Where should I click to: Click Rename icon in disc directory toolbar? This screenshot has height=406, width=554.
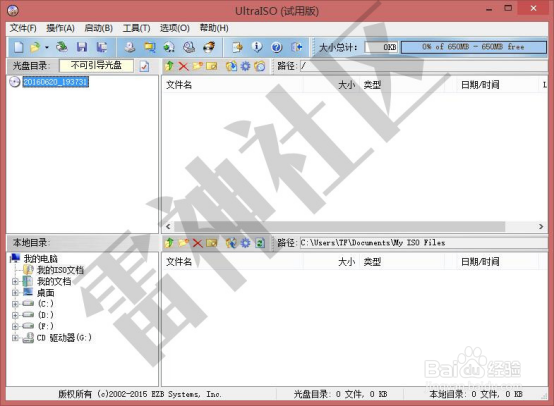[x=211, y=66]
